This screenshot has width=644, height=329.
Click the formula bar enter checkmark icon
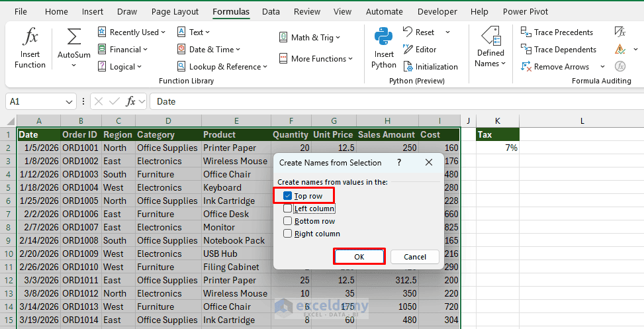115,101
